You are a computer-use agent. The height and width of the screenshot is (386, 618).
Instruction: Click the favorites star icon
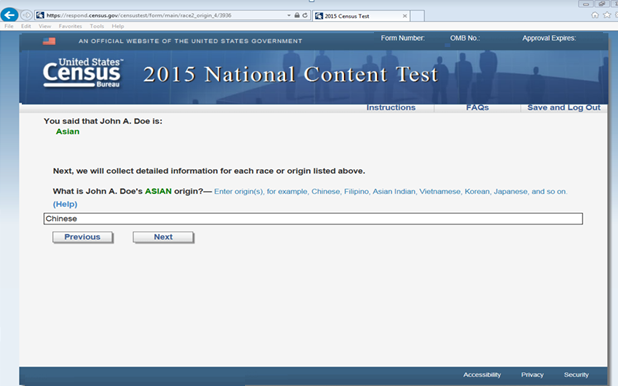pyautogui.click(x=607, y=15)
